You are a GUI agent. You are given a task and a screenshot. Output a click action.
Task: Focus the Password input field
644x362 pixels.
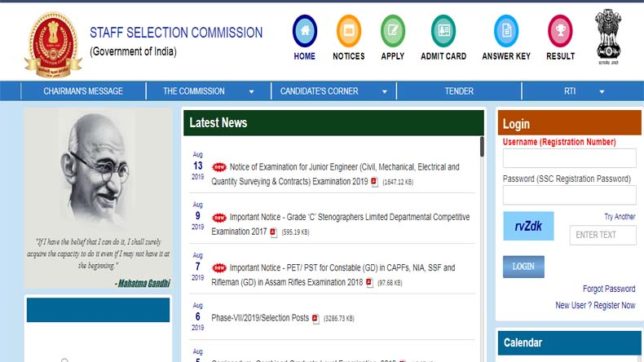(x=569, y=195)
